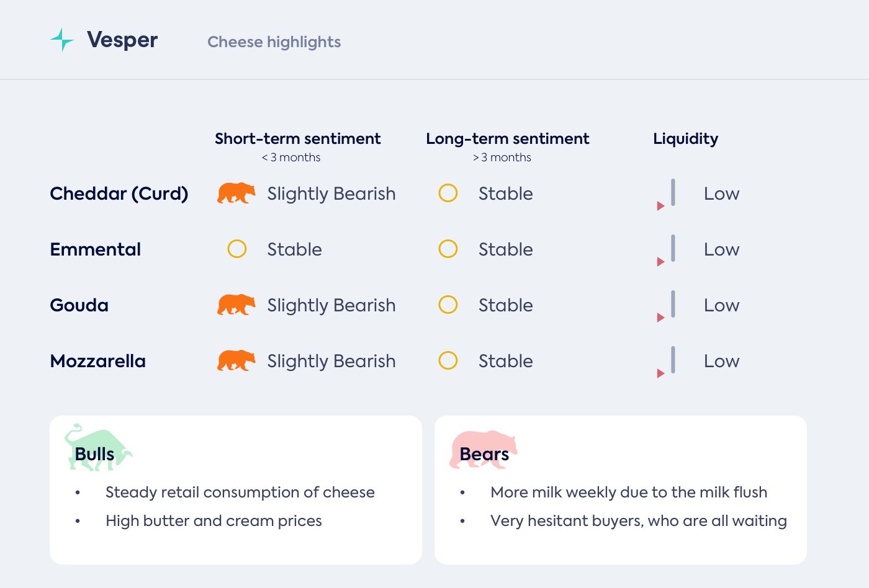Viewport: 869px width, 588px height.
Task: Click Emmental short-term stable circle icon
Action: pos(237,249)
